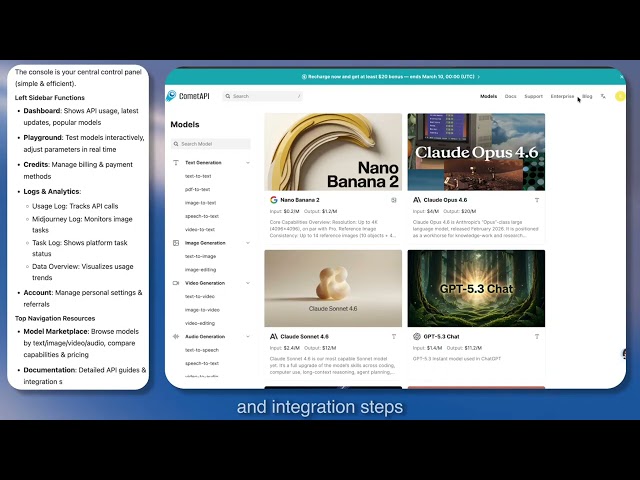Click the Audio Generation waveform icon

[x=176, y=336]
